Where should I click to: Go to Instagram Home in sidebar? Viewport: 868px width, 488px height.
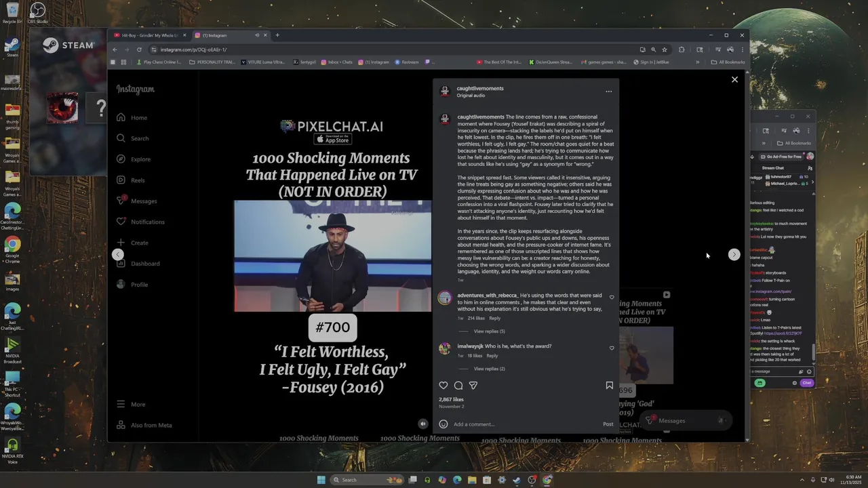pyautogui.click(x=132, y=117)
